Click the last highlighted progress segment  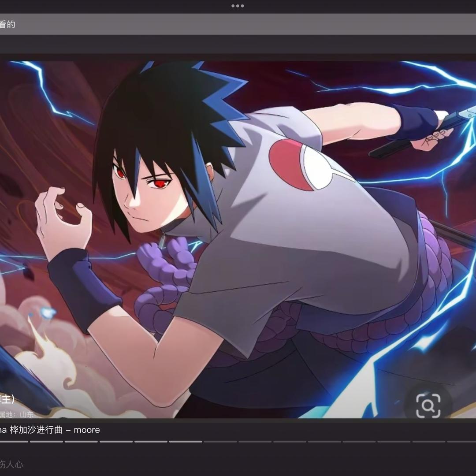(x=186, y=441)
